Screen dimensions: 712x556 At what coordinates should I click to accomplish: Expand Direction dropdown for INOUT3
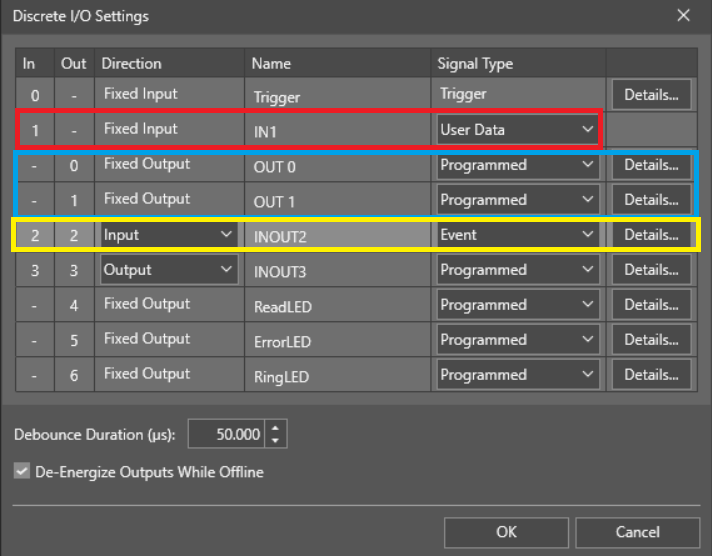click(169, 270)
